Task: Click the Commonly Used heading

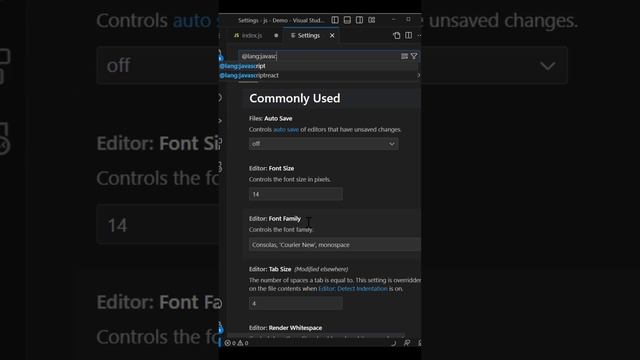Action: (x=295, y=98)
